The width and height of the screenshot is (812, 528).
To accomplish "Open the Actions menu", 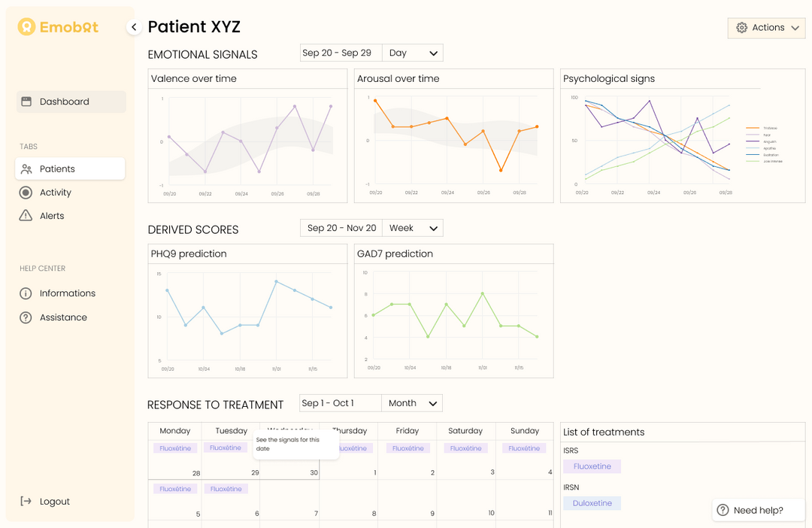I will pyautogui.click(x=766, y=27).
